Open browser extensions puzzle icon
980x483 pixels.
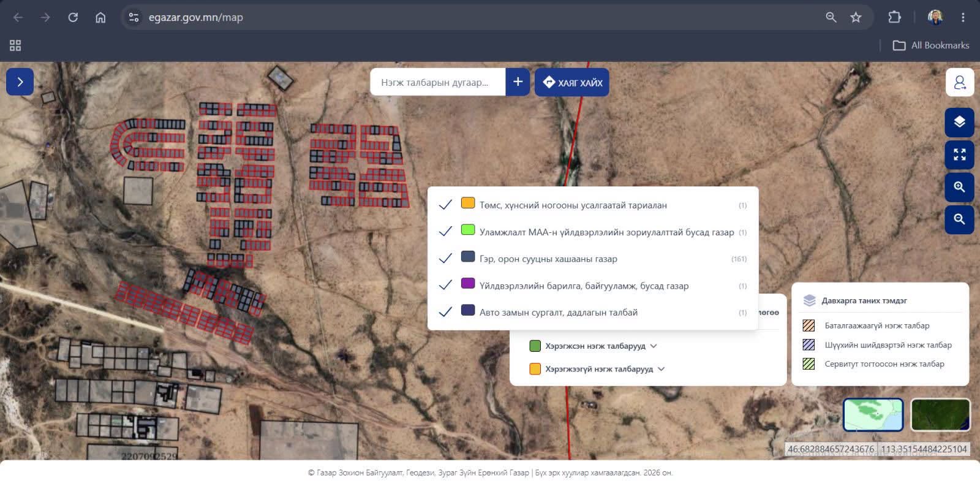pyautogui.click(x=894, y=17)
